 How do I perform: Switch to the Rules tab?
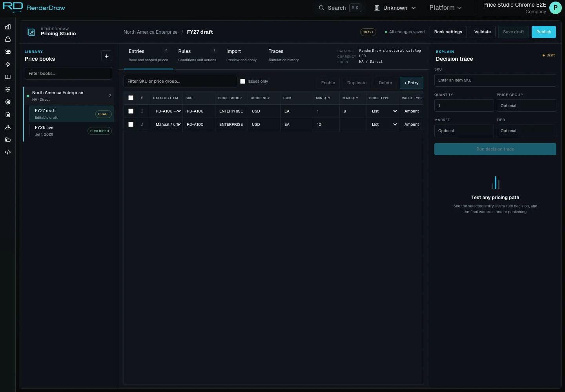[197, 55]
